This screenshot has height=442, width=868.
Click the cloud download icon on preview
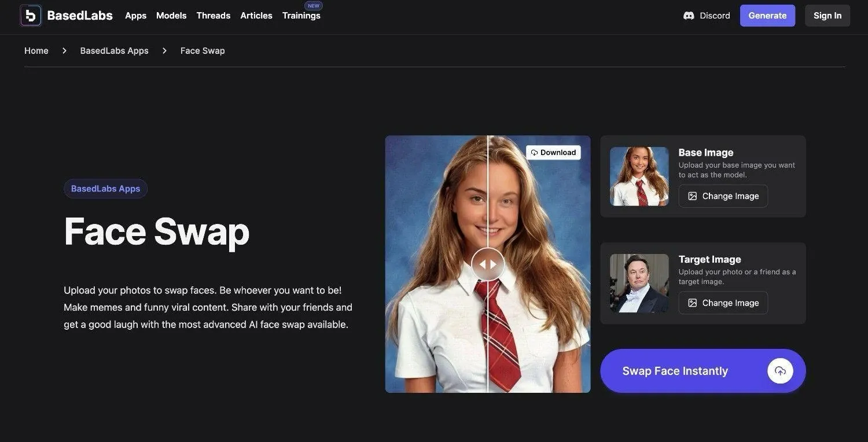pos(534,153)
